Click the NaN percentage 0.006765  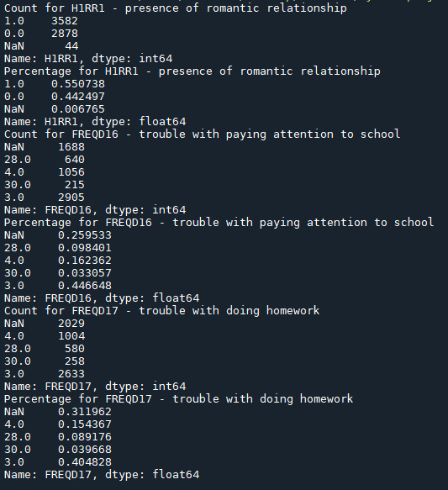[78, 109]
